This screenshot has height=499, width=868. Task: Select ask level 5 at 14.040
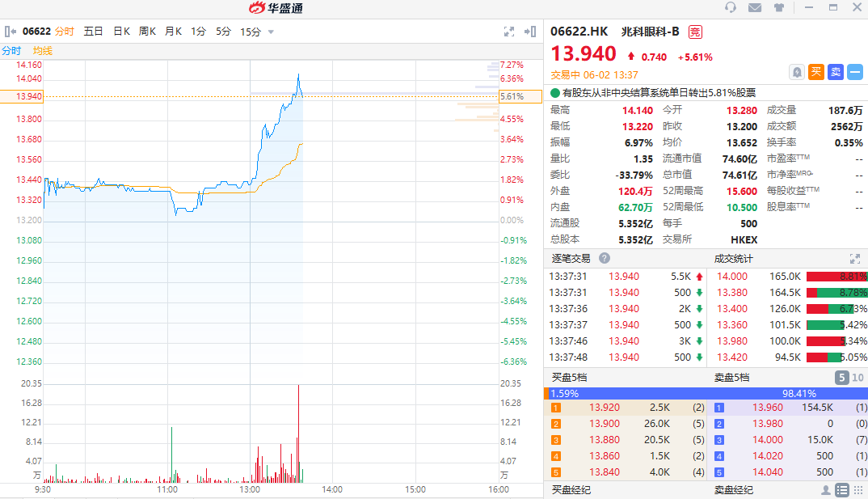(789, 472)
